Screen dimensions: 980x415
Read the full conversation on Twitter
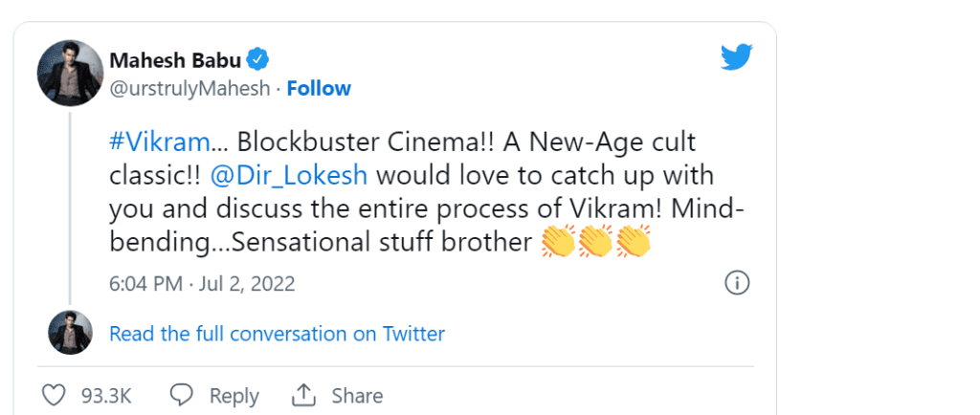(x=277, y=334)
